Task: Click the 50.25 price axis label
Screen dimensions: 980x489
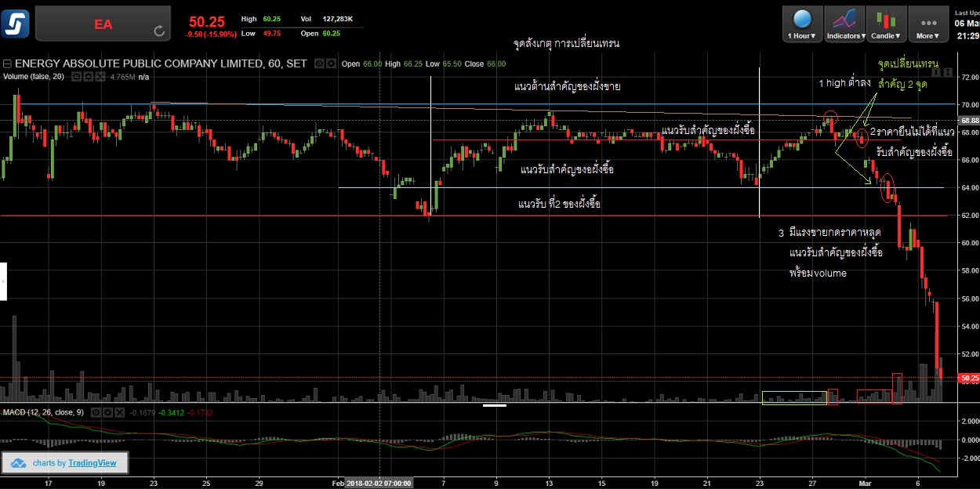Action: pos(969,379)
